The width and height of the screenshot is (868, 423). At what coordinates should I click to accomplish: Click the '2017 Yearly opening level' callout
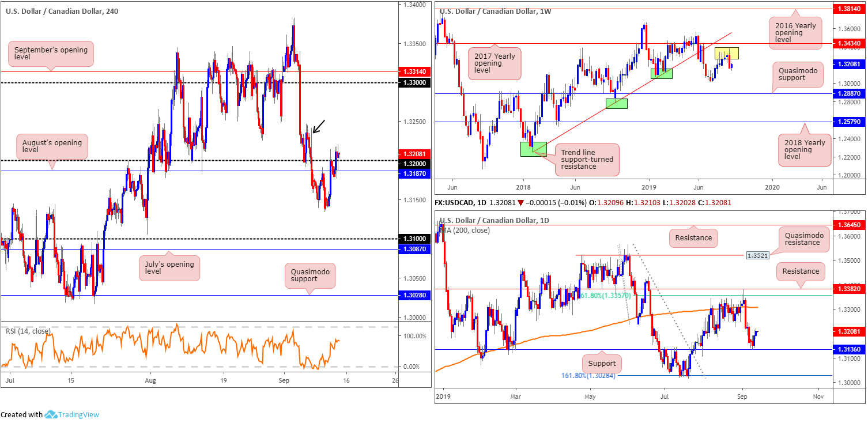(x=493, y=63)
